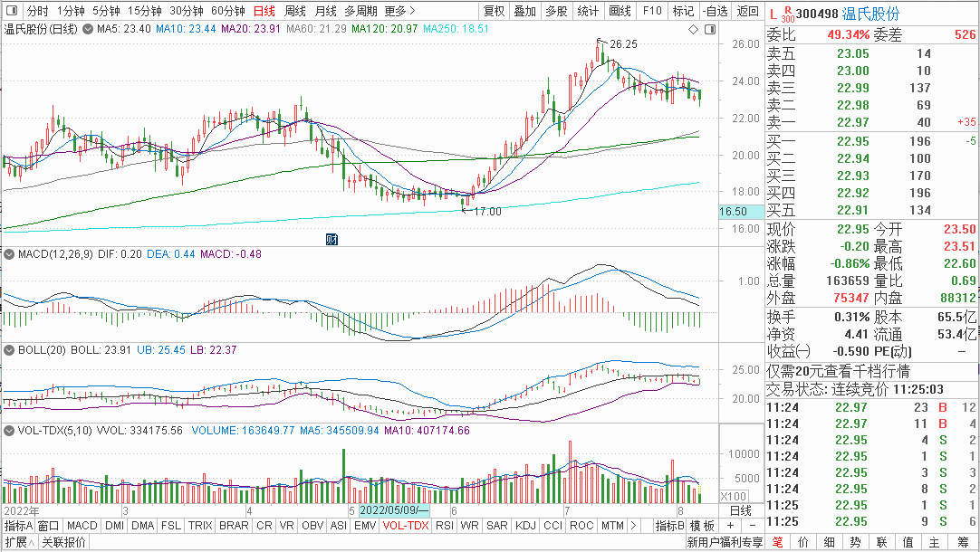Click the diamond icon in the chart header

click(693, 29)
